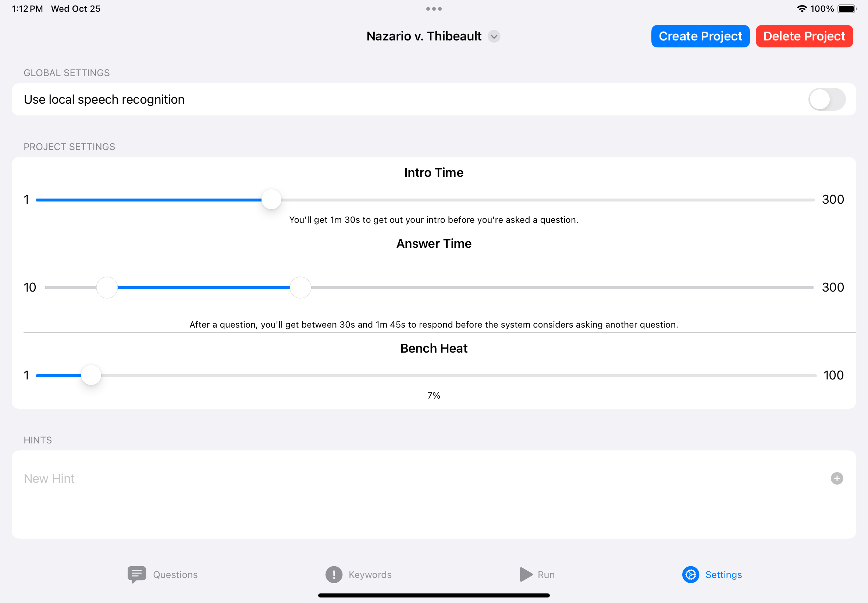The image size is (868, 603).
Task: Click the Answer Time lower bound knob
Action: [x=107, y=288]
